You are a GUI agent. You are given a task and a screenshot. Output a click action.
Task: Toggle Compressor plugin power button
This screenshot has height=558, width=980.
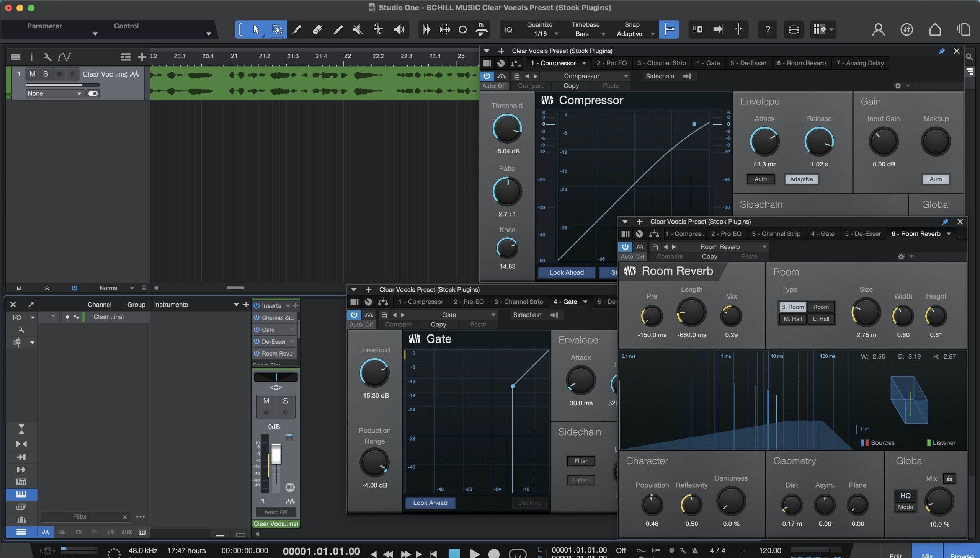487,76
